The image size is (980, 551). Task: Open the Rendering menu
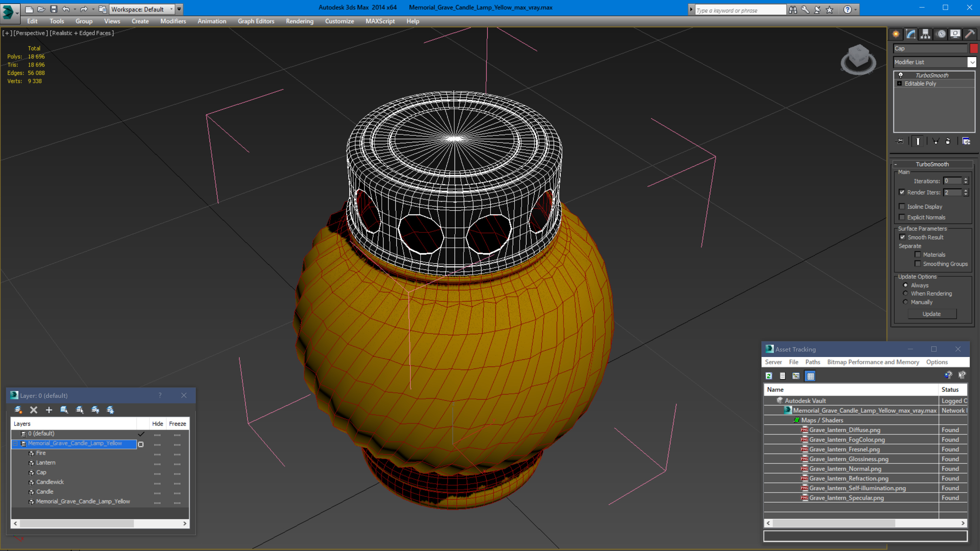point(299,21)
